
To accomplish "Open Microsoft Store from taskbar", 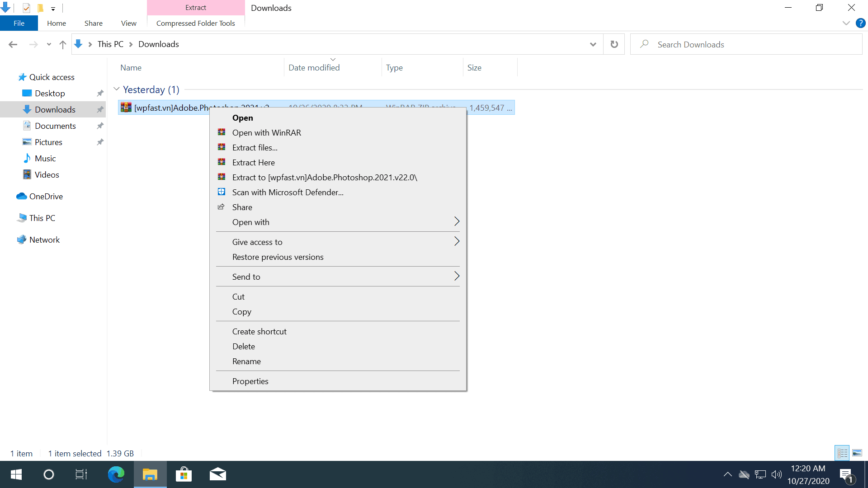I will pyautogui.click(x=184, y=474).
